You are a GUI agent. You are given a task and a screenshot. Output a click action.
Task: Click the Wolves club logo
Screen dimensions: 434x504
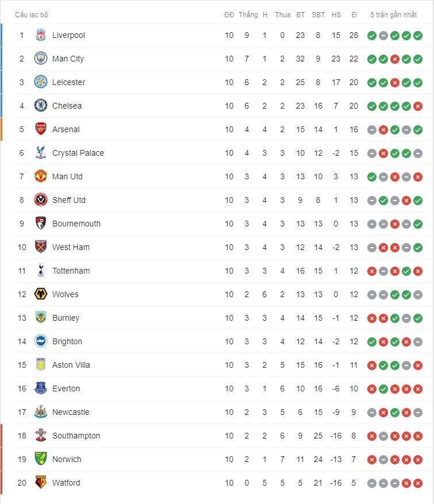[x=40, y=294]
